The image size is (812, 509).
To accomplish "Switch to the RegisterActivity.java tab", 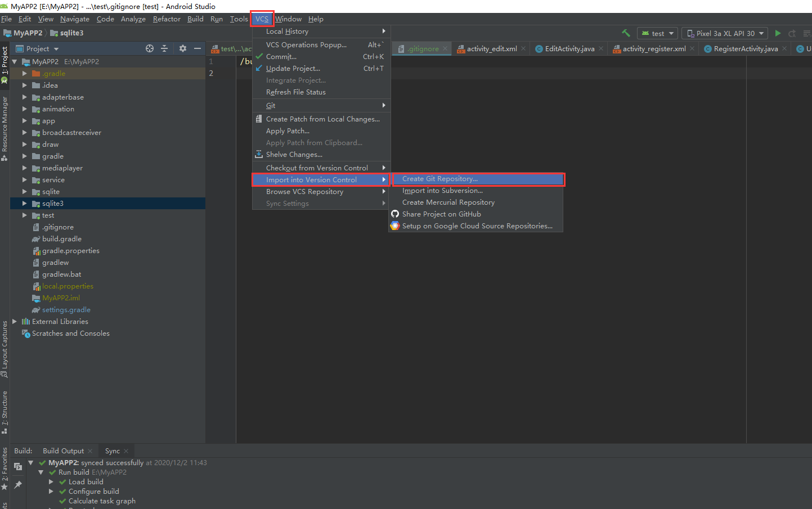I will tap(746, 48).
